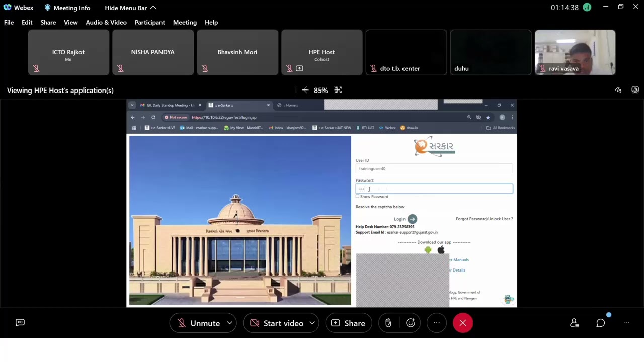Screen dimensions: 644x362
Task: Open the Webex File menu
Action: click(9, 22)
